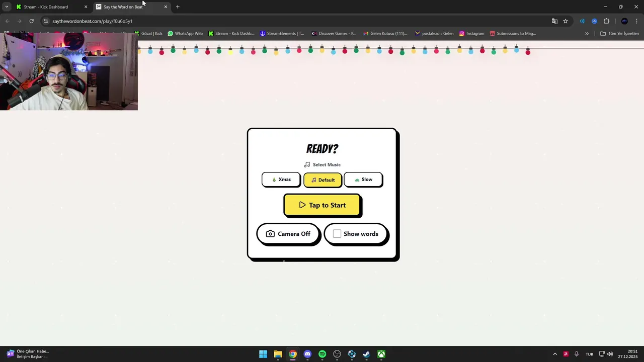
Task: Open the StreamElements bookmark
Action: pyautogui.click(x=282, y=34)
